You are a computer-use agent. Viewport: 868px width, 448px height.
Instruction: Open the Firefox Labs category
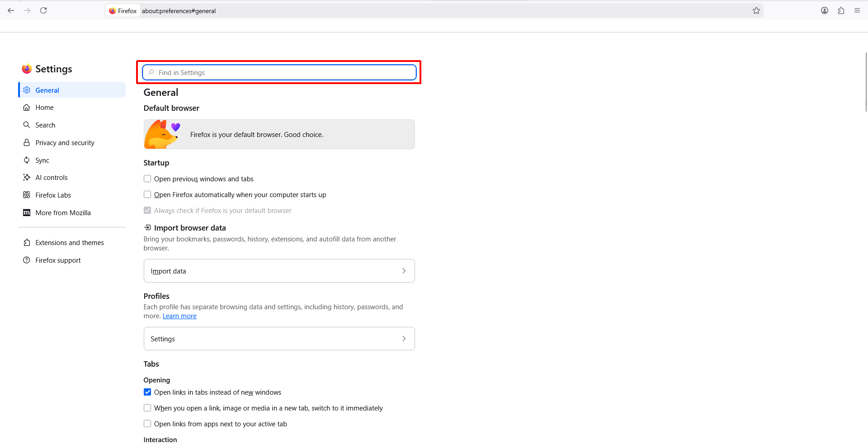(72, 195)
